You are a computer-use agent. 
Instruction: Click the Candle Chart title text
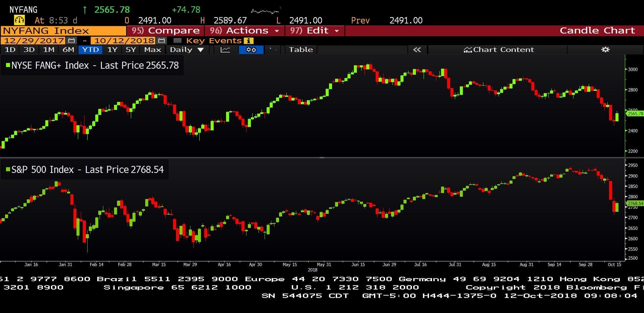597,30
